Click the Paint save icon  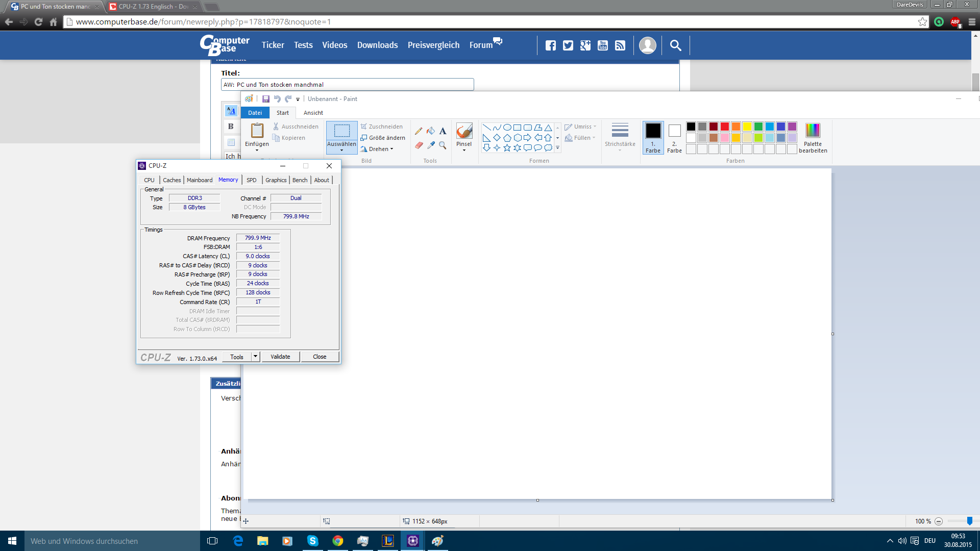(266, 99)
